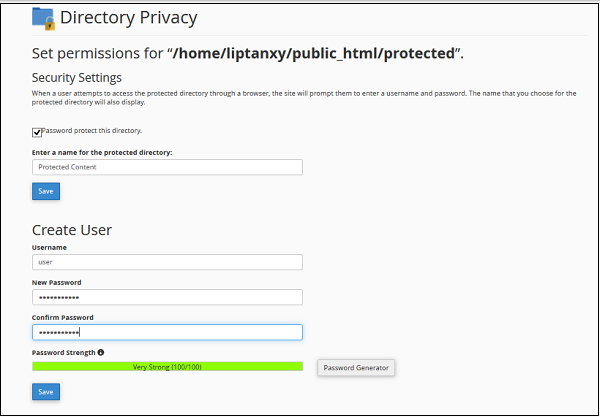Viewport: 600px width, 417px height.
Task: Click the Directory Privacy folder lock icon
Action: click(x=43, y=18)
